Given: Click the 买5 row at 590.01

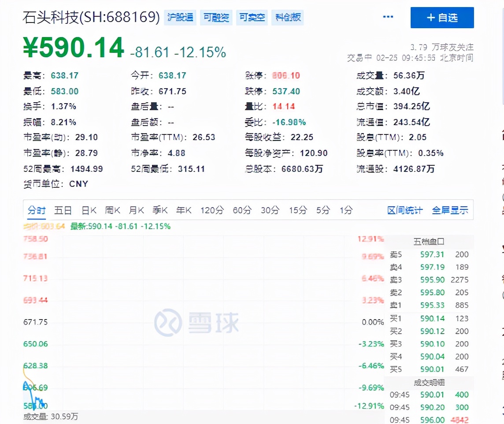Looking at the screenshot, I should click(429, 369).
